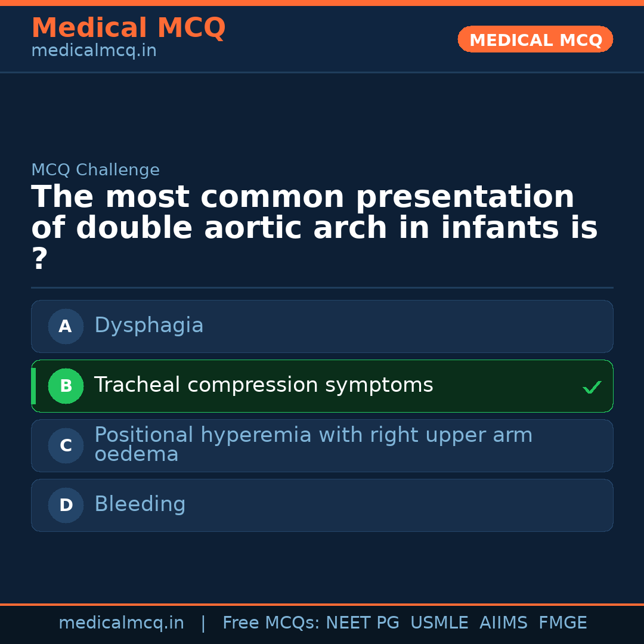Click the FMGE label in the footer
Image resolution: width=644 pixels, height=644 pixels.
(562, 623)
